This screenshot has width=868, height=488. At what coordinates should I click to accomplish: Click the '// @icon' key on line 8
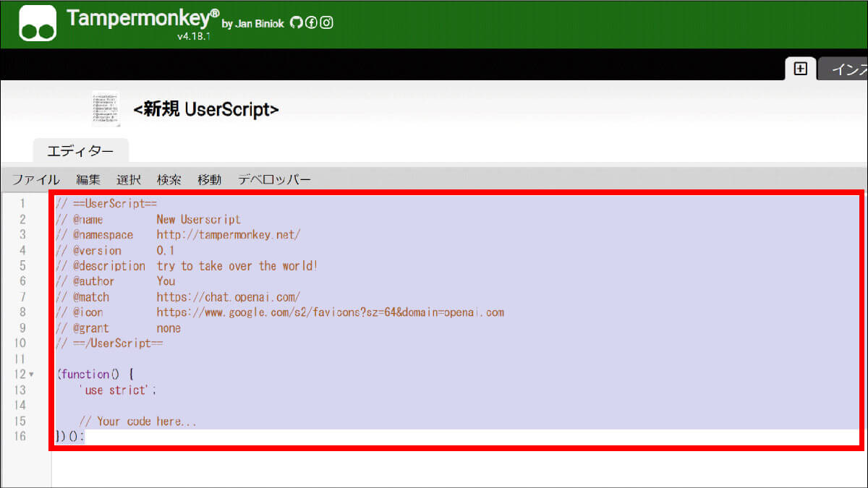80,312
